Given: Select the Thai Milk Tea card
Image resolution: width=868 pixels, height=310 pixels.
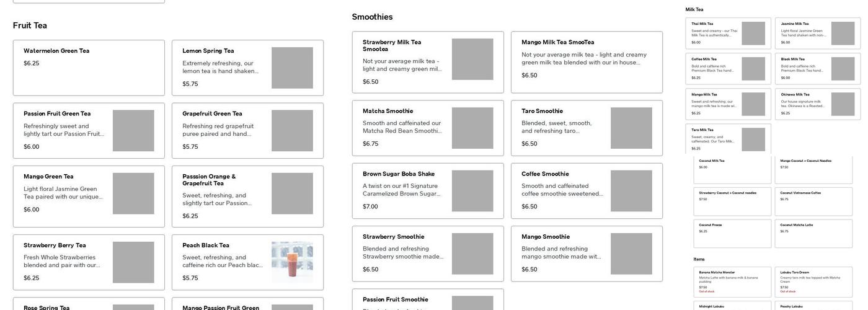Looking at the screenshot, I should click(728, 33).
